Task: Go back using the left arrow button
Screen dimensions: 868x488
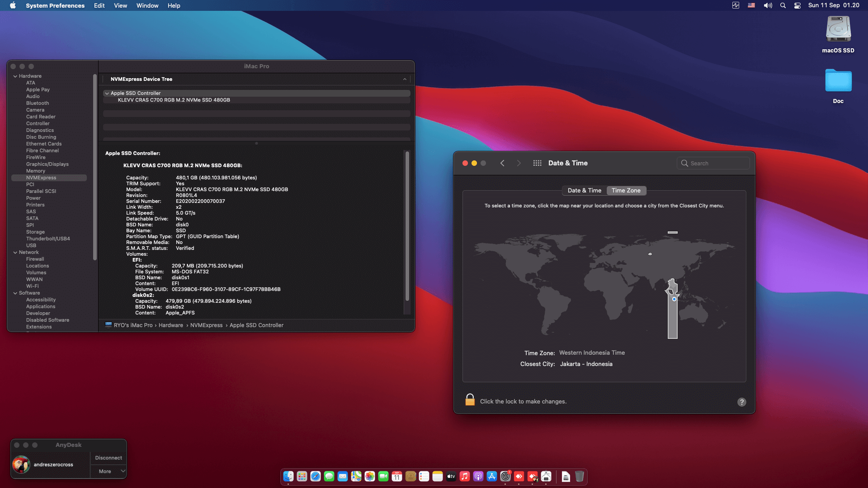Action: pyautogui.click(x=502, y=163)
